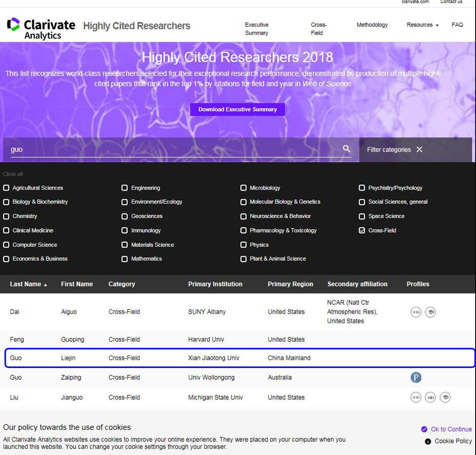Image resolution: width=476 pixels, height=455 pixels.
Task: Open Google Scholar icon for Liu Jianguo
Action: (445, 397)
